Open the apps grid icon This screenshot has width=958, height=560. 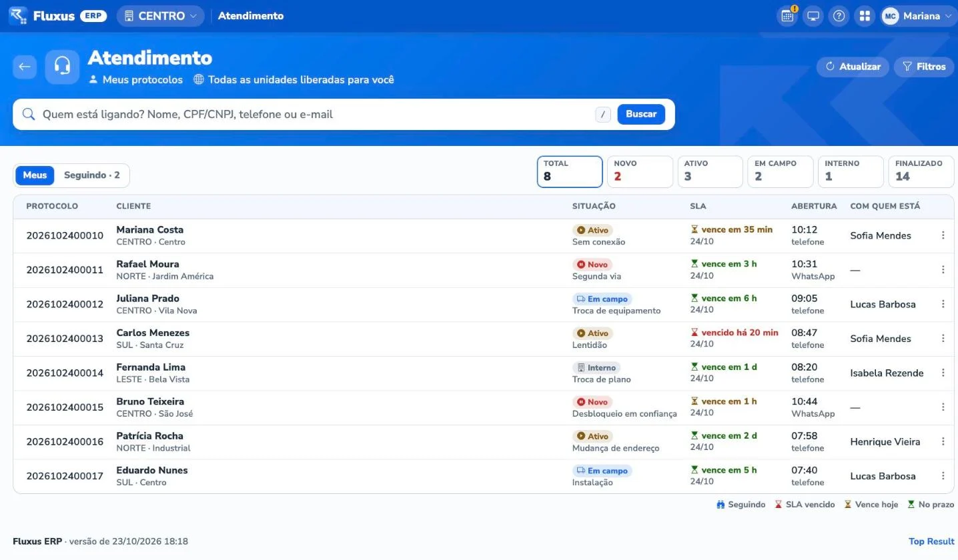click(865, 16)
